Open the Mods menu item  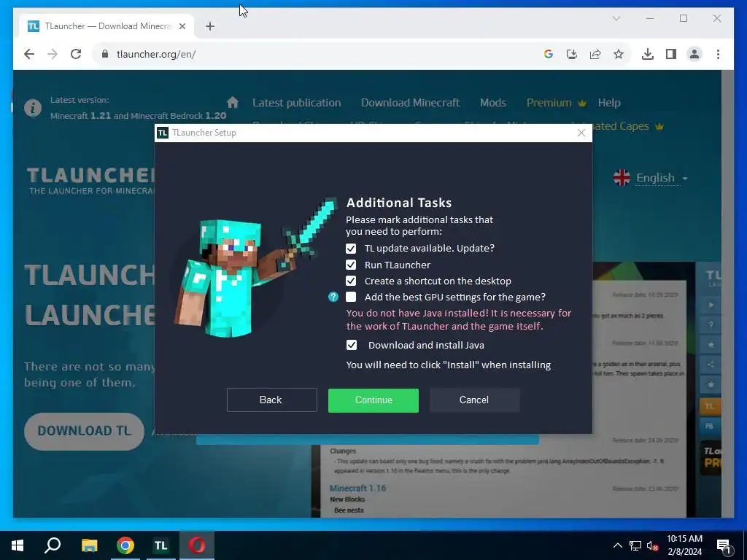click(x=492, y=103)
